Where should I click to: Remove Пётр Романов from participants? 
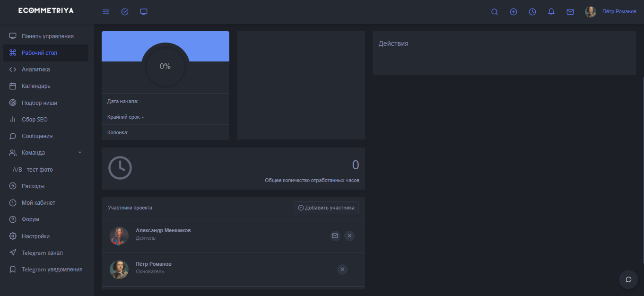(343, 269)
